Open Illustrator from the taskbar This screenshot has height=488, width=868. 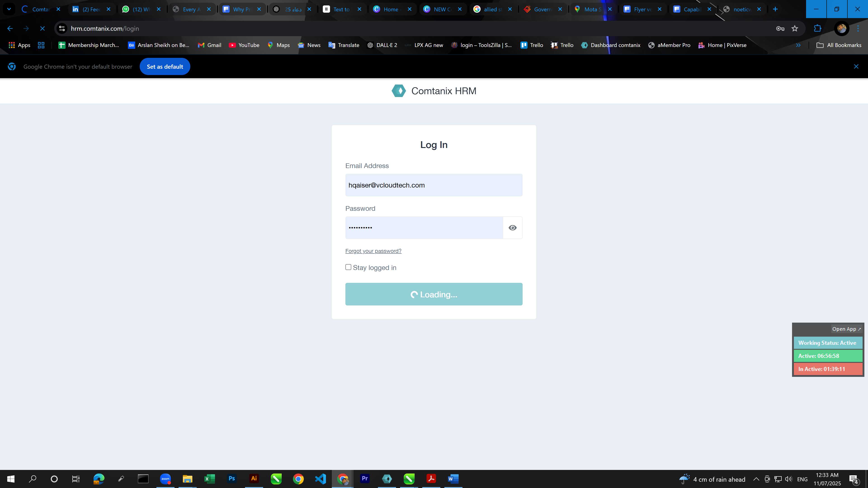pos(254,479)
